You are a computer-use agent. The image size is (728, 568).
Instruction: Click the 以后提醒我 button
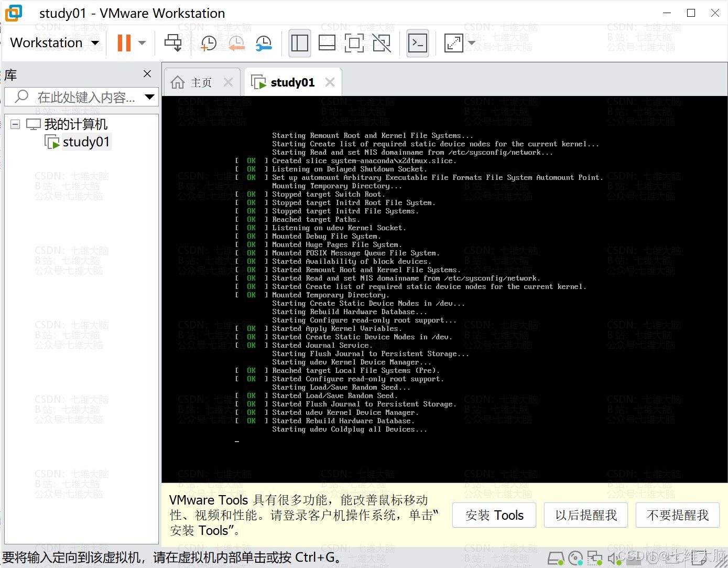[586, 515]
